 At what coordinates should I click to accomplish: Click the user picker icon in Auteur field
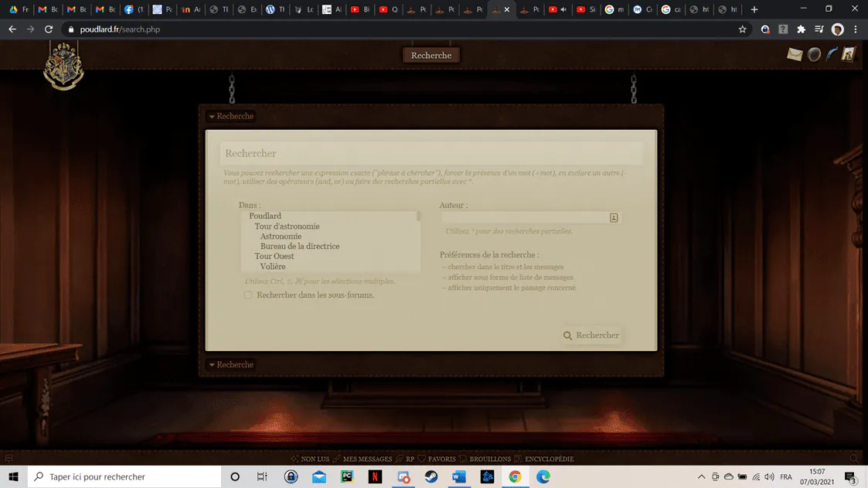614,217
